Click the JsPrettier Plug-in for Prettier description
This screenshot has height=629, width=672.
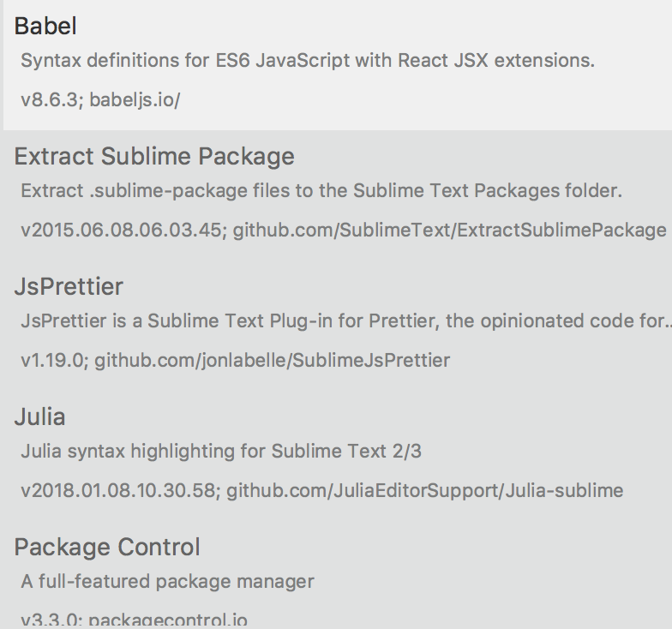tap(343, 320)
